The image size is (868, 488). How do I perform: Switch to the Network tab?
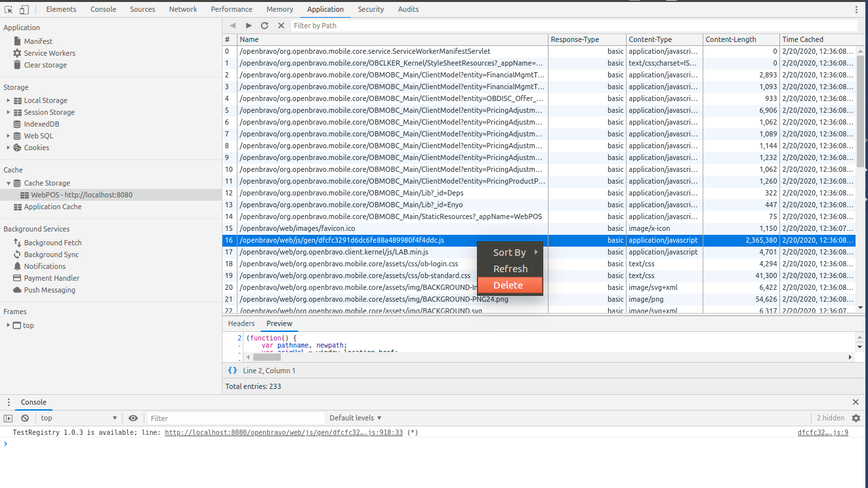(x=183, y=9)
